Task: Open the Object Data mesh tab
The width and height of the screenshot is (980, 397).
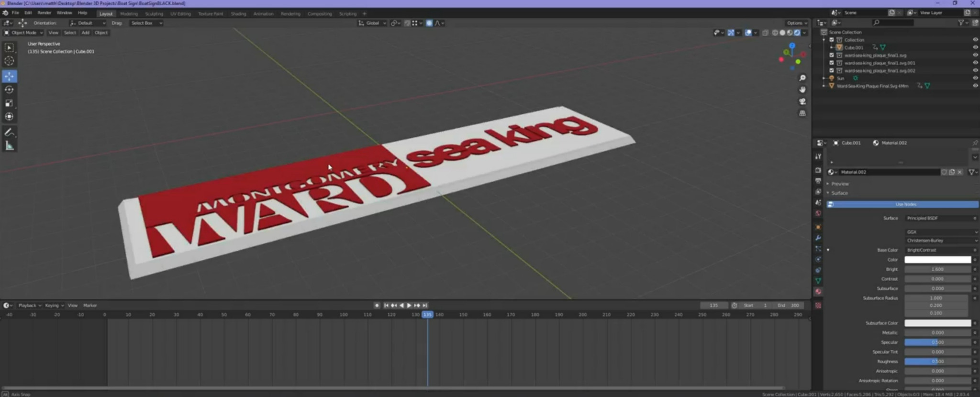Action: pyautogui.click(x=818, y=281)
